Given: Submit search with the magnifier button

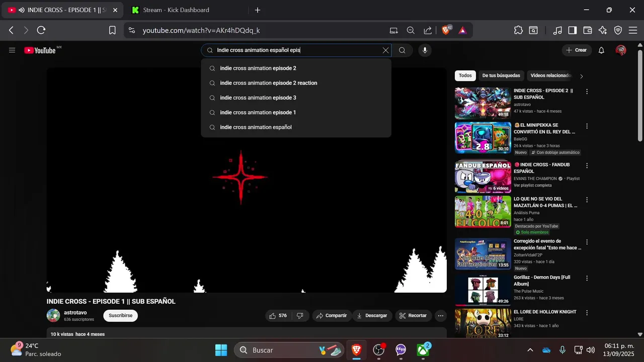Looking at the screenshot, I should click(x=402, y=50).
